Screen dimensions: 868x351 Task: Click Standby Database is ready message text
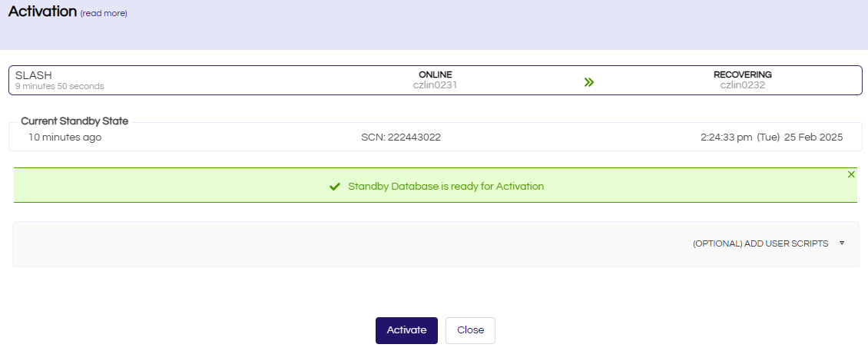[x=446, y=187]
